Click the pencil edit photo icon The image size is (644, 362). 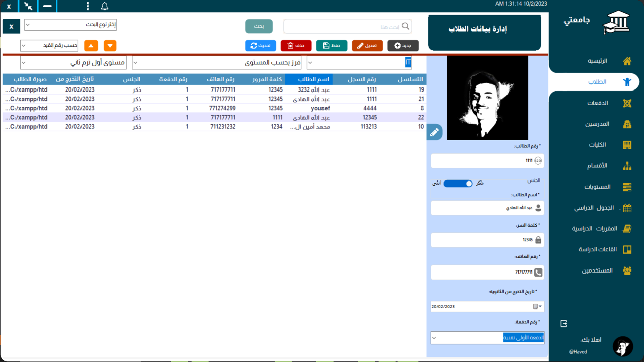(x=434, y=132)
